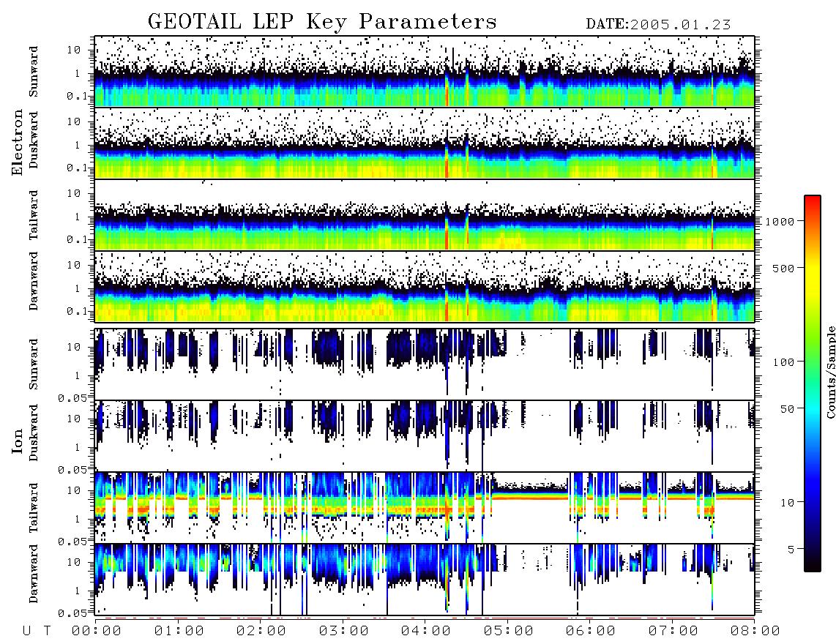Click the "1000" colorbar scale value

[780, 222]
